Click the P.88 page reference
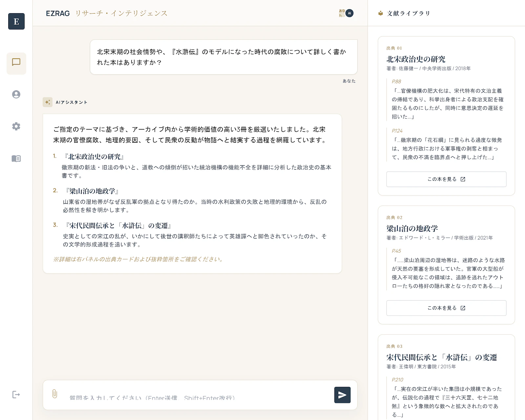 point(396,82)
